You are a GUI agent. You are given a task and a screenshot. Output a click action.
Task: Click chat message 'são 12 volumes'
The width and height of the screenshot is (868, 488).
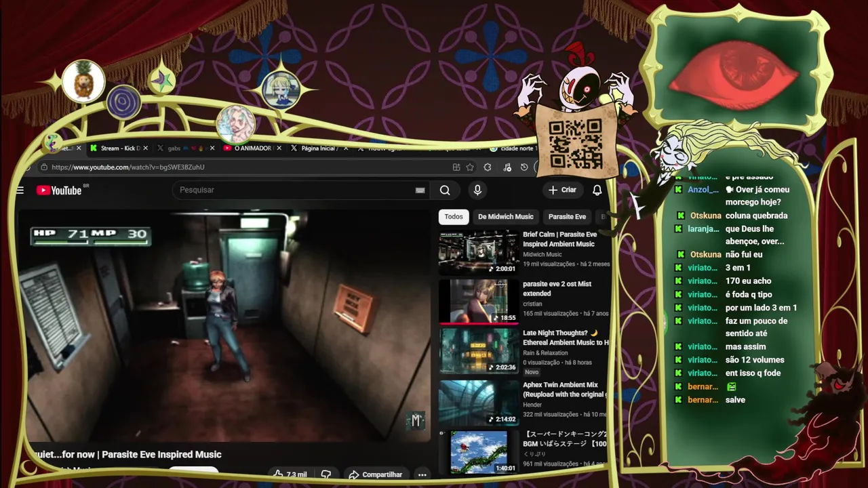coord(755,360)
